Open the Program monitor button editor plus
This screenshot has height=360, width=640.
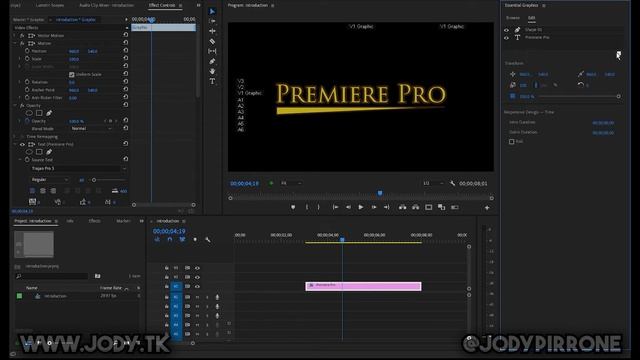click(487, 208)
